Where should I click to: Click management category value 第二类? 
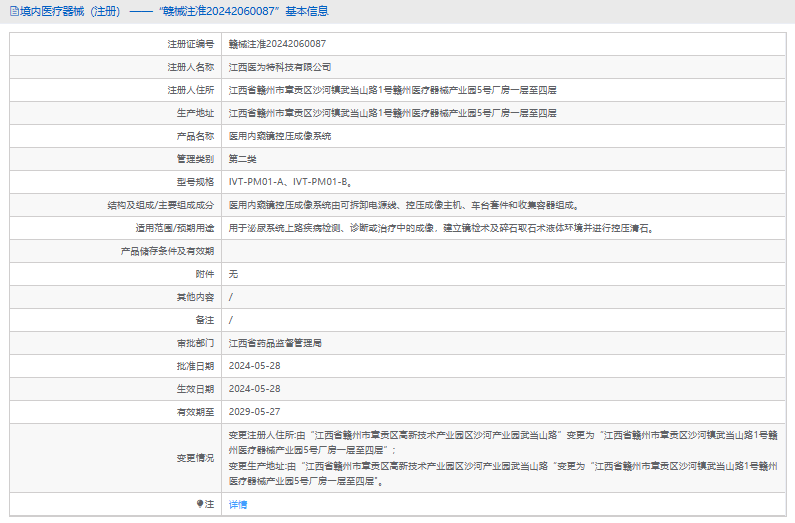pyautogui.click(x=242, y=159)
